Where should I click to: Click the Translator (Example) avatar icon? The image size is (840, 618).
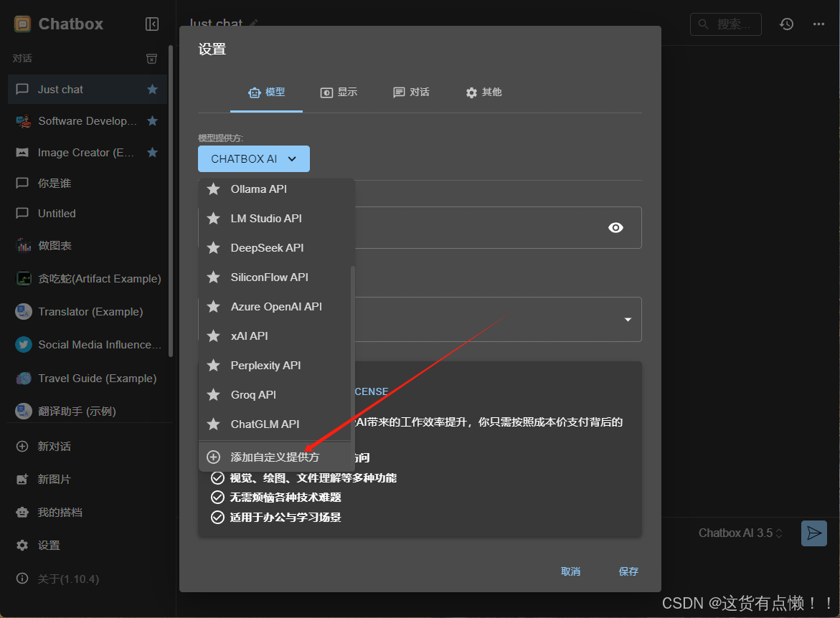tap(24, 312)
